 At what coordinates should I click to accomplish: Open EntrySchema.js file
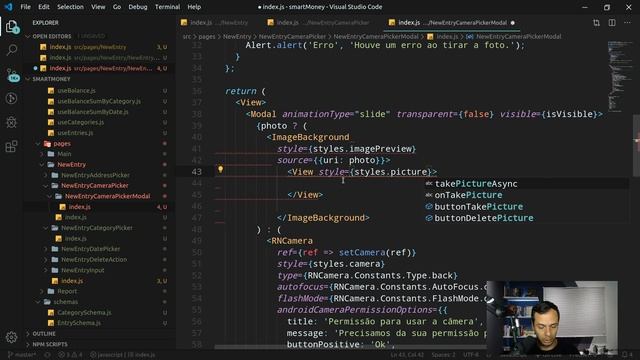[100, 323]
